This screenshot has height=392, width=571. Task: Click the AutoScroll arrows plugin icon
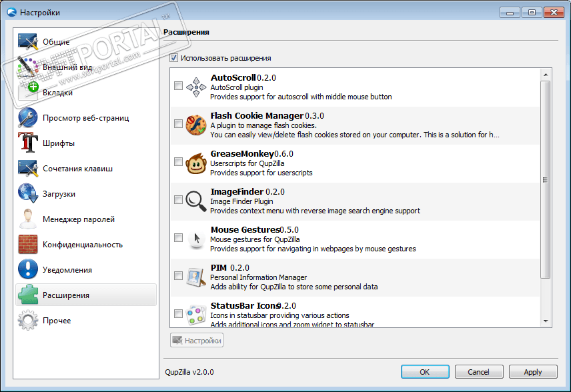[x=196, y=87]
